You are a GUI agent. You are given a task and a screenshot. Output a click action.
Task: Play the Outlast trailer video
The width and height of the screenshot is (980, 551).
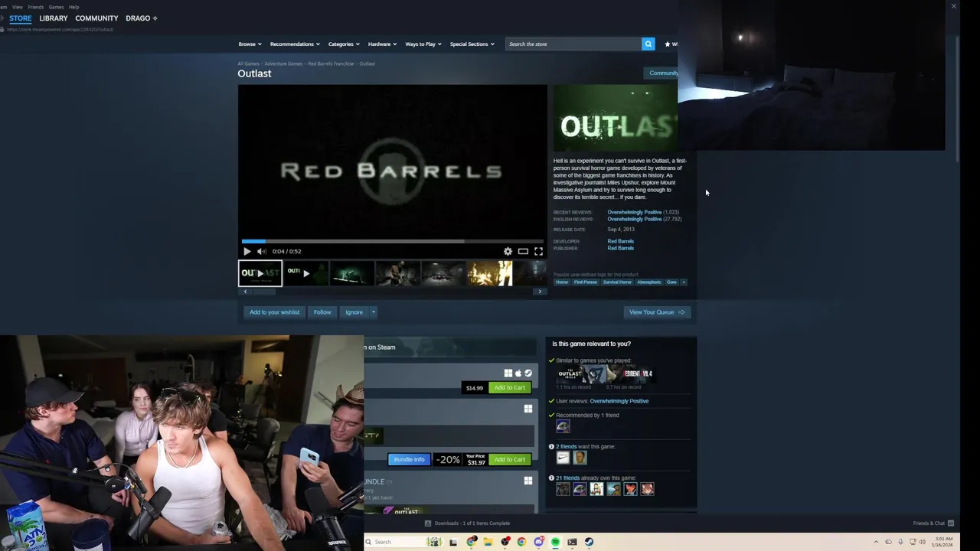(x=247, y=251)
